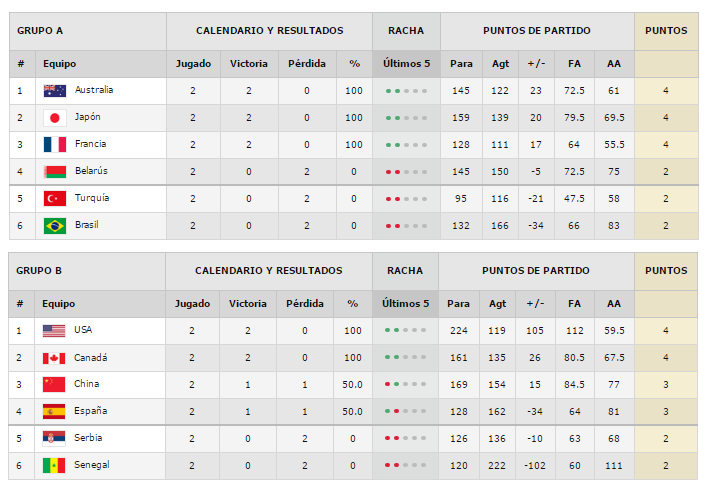Select the Grupo A PUNTOS header

[666, 31]
